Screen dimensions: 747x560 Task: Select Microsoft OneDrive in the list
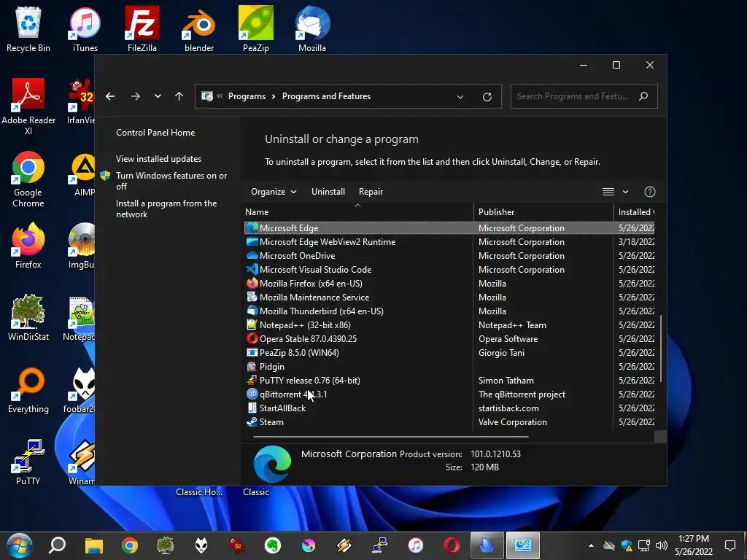click(x=449, y=256)
